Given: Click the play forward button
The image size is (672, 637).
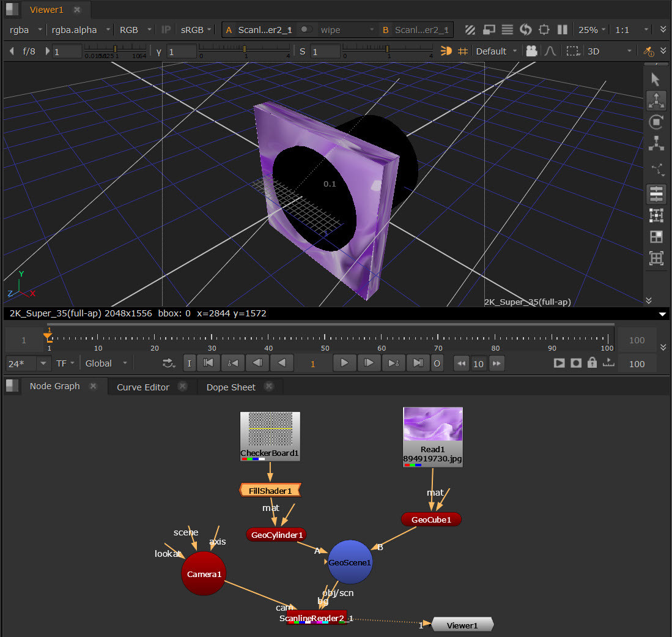Looking at the screenshot, I should [344, 363].
